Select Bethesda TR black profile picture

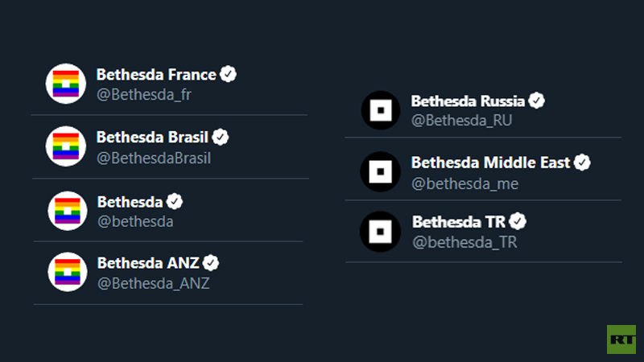[x=380, y=232]
